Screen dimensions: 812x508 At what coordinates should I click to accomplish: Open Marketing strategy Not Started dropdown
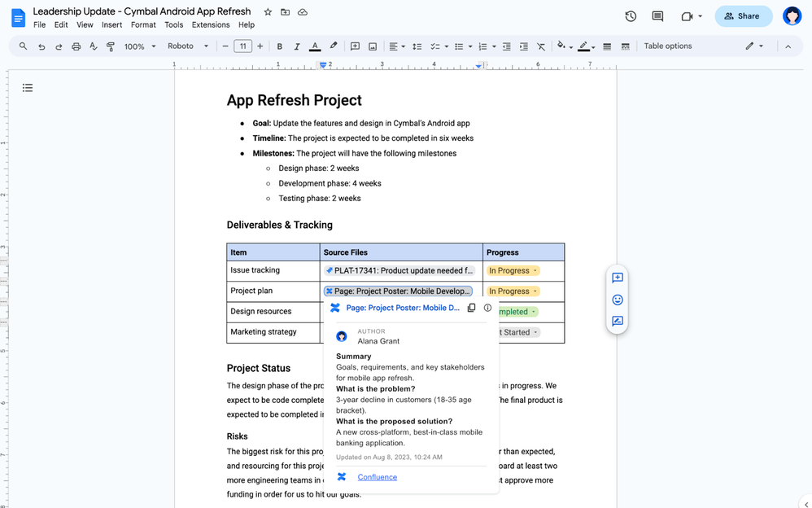point(519,332)
